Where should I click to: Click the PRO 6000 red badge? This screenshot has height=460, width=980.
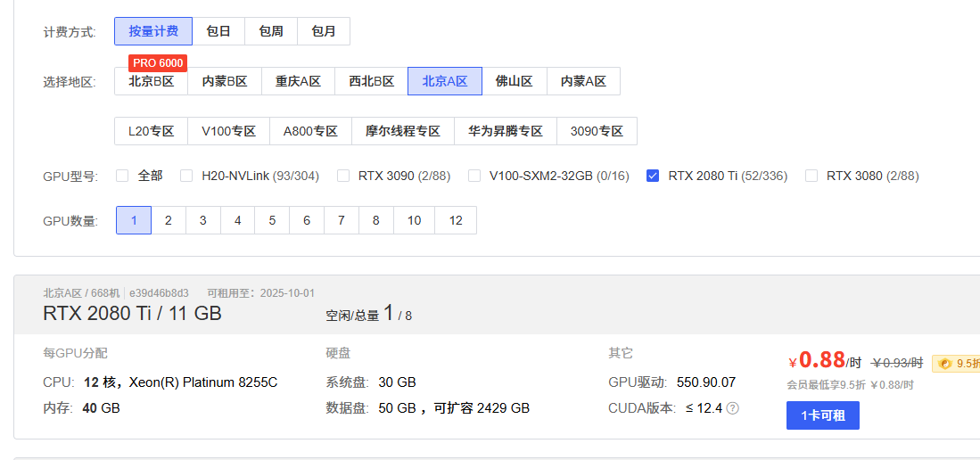coord(158,64)
